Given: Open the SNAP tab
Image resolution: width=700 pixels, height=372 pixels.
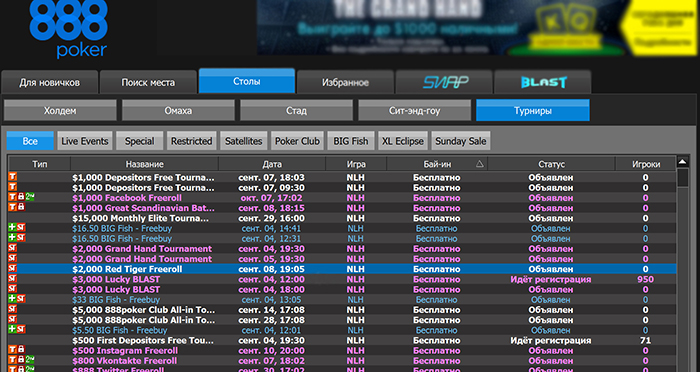Looking at the screenshot, I should (x=444, y=82).
